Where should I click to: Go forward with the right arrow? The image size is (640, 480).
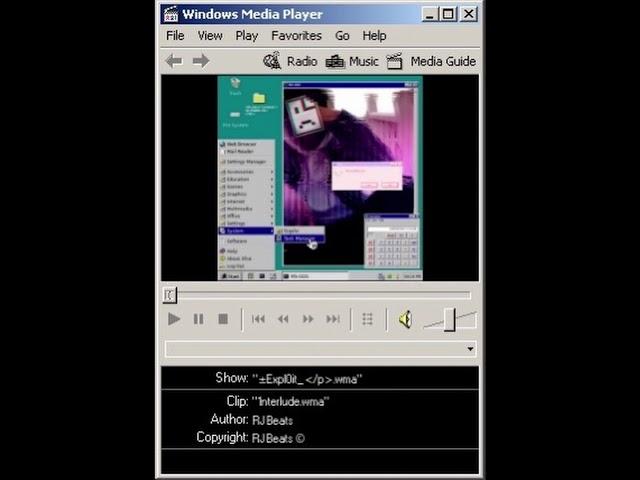201,61
